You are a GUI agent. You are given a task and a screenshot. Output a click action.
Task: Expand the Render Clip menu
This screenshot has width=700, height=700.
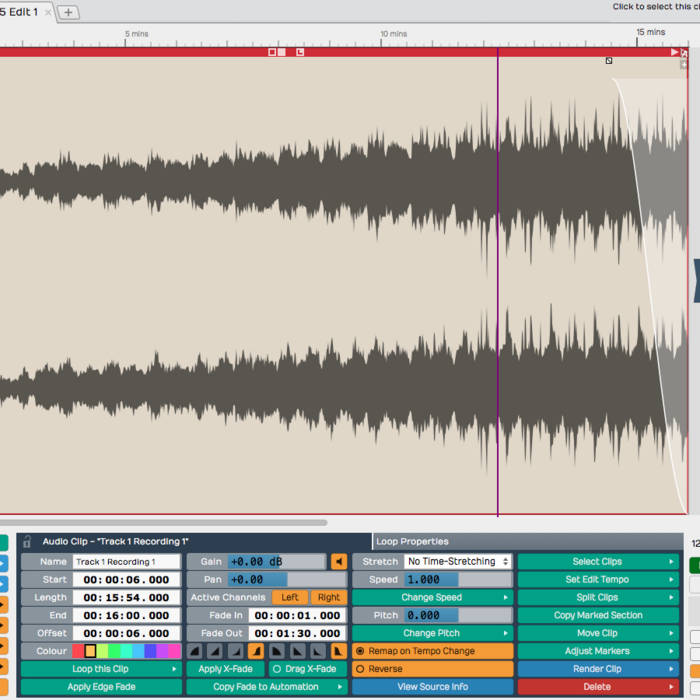click(x=597, y=669)
